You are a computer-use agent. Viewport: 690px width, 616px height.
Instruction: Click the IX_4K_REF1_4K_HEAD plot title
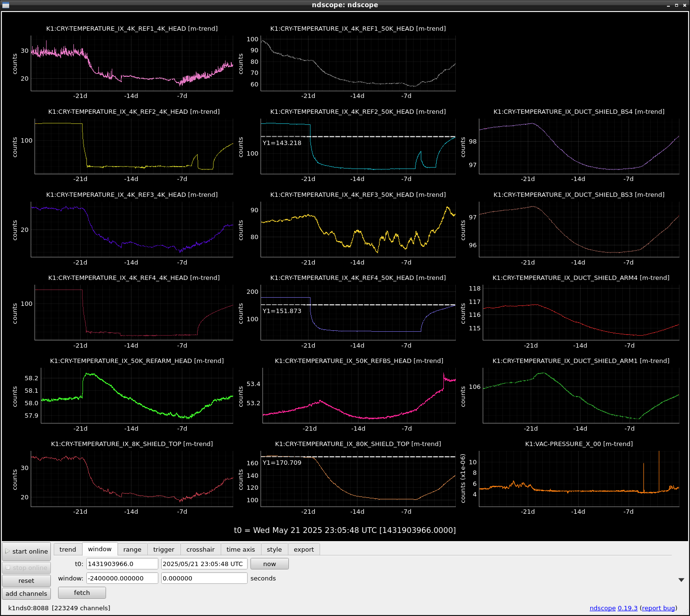(132, 28)
